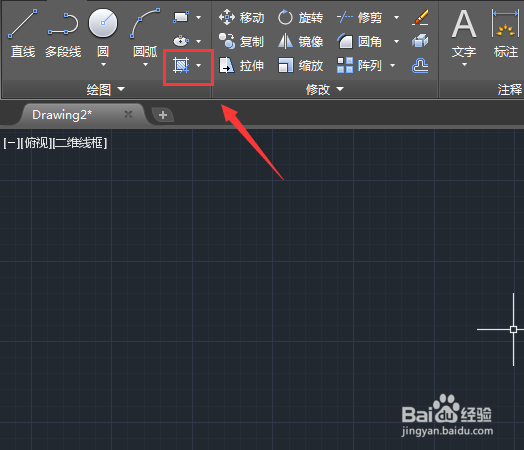This screenshot has width=524, height=450.
Task: Switch to the Drawing2* file tab
Action: 62,115
